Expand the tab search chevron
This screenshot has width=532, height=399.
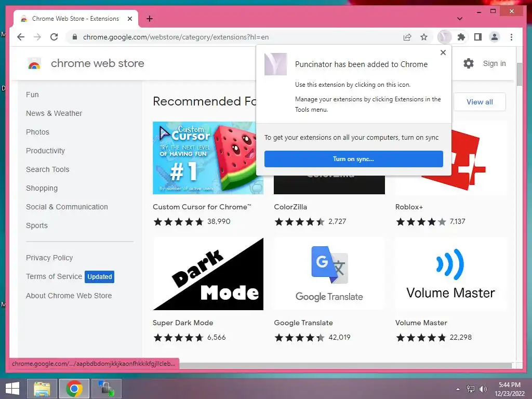point(459,19)
